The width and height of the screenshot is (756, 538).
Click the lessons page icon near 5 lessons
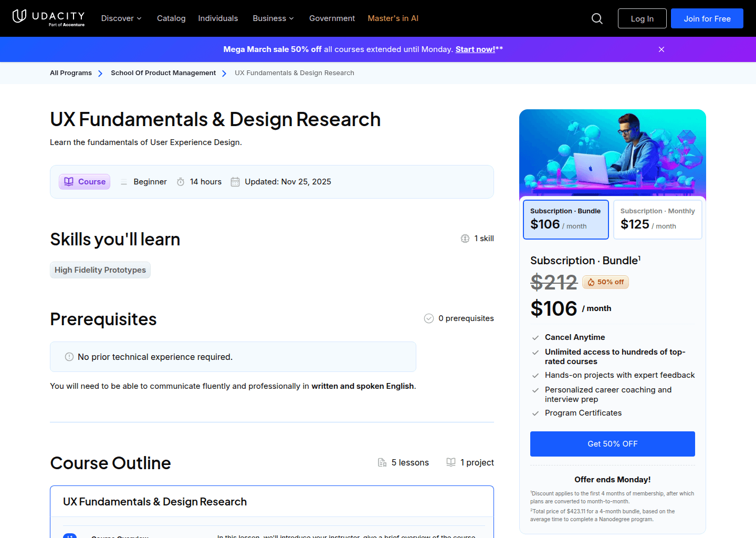pos(382,462)
